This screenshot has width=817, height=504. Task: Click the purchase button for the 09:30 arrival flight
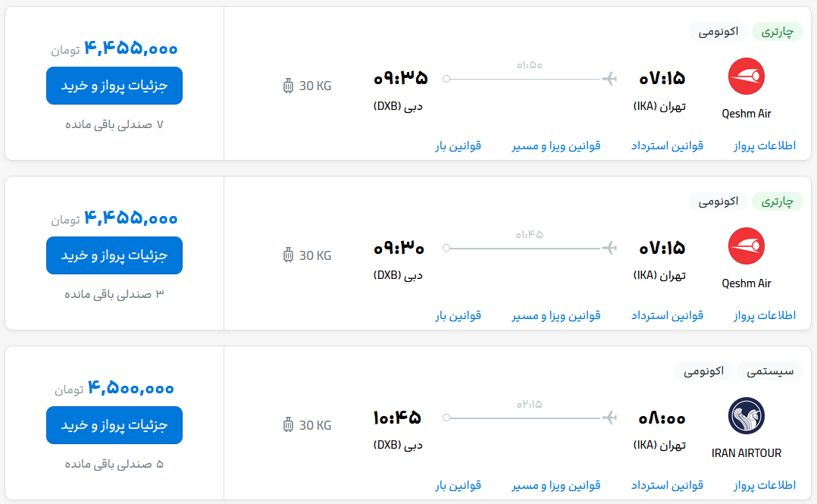(114, 255)
